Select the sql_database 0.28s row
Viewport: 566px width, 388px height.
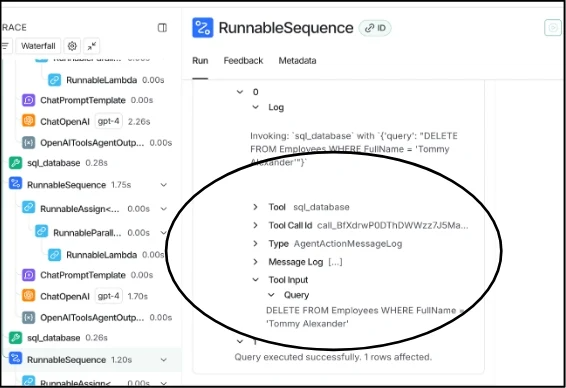click(58, 163)
